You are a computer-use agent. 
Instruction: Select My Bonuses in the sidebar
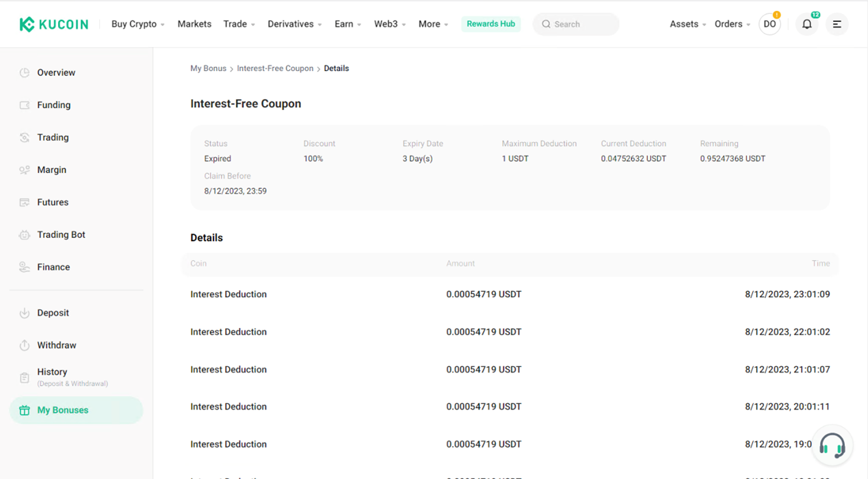tap(76, 411)
